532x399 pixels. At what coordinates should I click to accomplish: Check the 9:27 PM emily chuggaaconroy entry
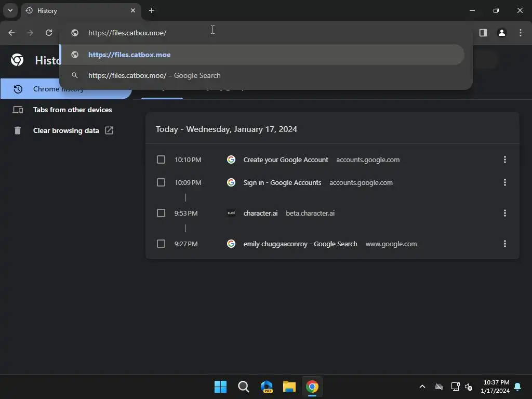pos(161,244)
